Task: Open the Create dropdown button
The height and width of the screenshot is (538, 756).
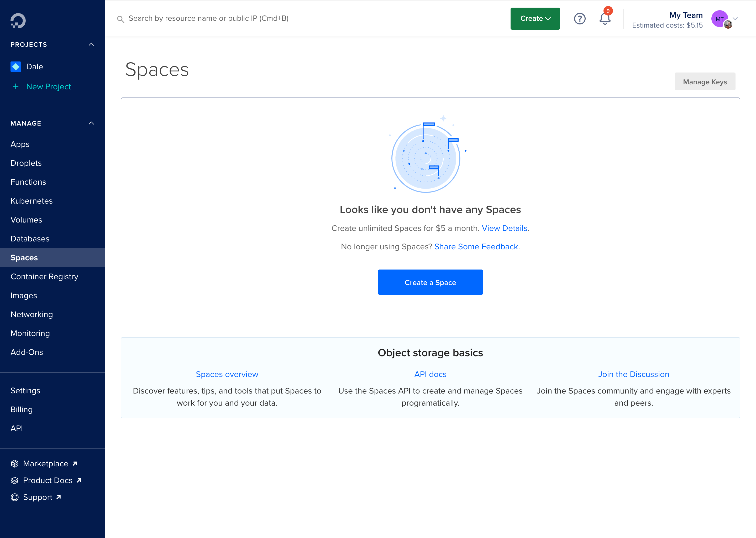Action: (535, 19)
